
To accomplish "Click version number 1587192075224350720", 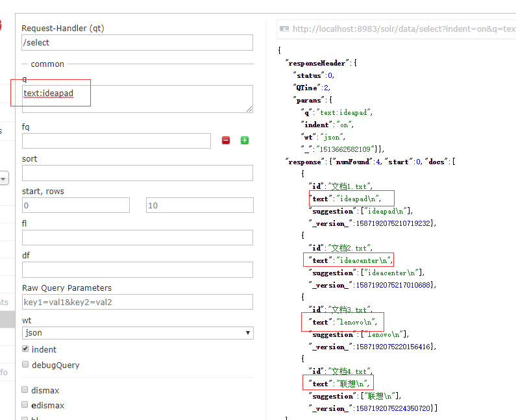I will point(393,408).
